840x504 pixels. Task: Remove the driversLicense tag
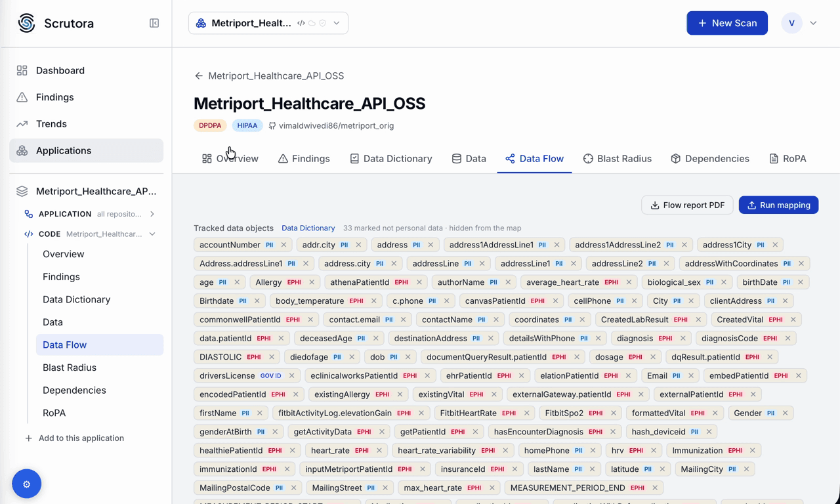[291, 376]
